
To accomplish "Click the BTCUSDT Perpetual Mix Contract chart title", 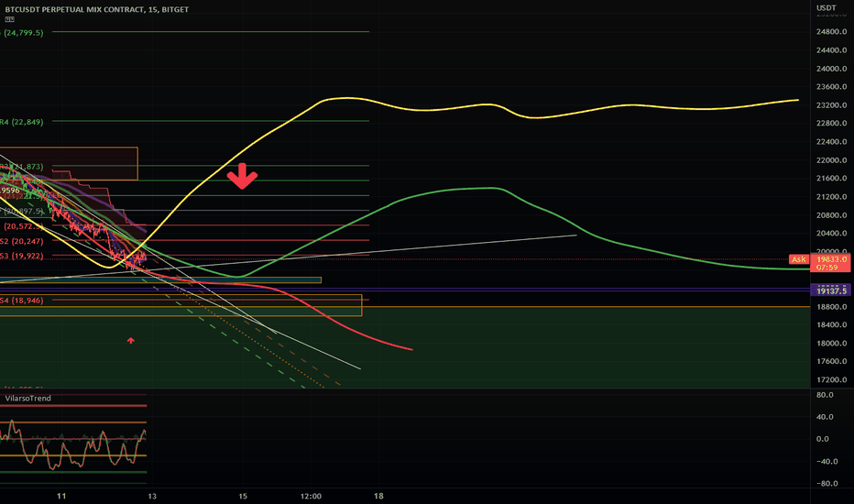I will 97,9.
